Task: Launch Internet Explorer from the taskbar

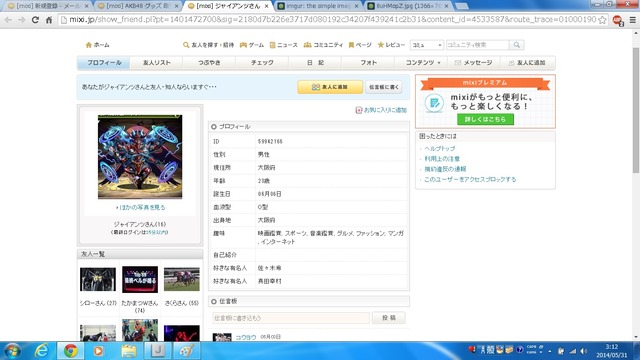Action: click(x=41, y=351)
